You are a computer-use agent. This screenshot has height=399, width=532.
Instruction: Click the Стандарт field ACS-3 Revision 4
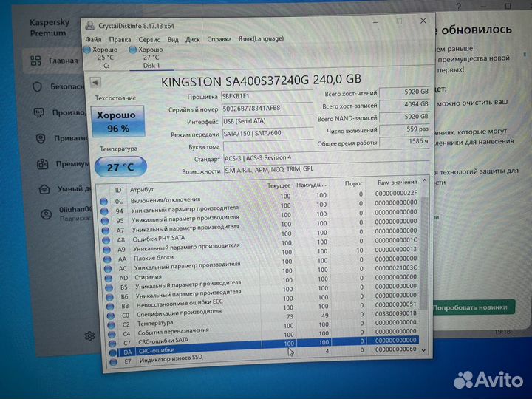(327, 158)
